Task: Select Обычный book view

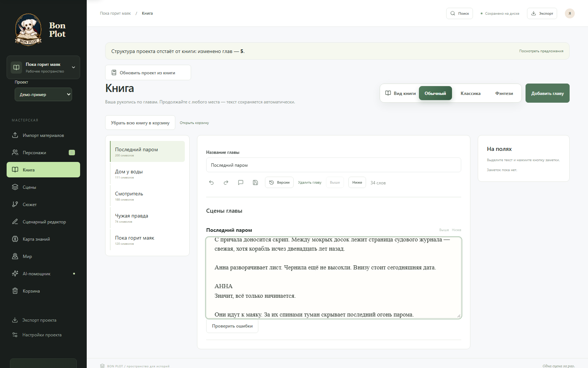Action: point(435,93)
